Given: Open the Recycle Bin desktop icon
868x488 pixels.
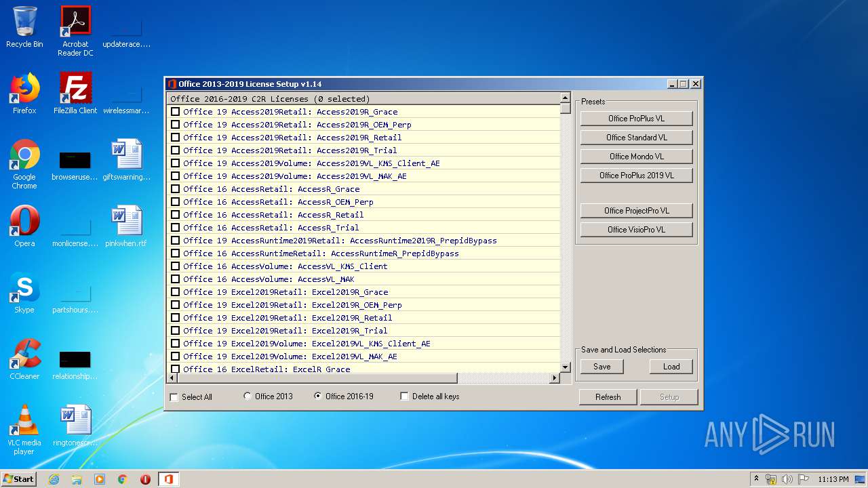Looking at the screenshot, I should tap(24, 27).
